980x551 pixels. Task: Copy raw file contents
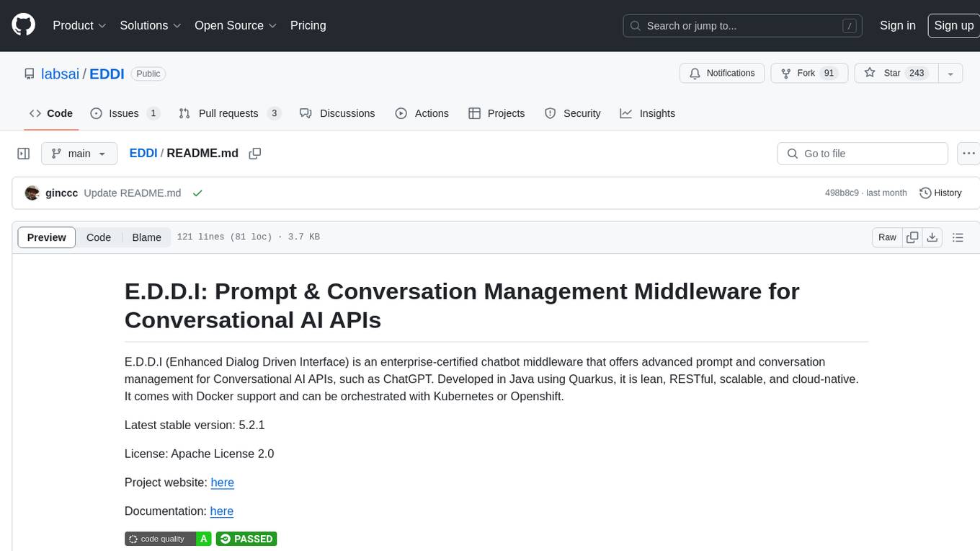pos(913,237)
